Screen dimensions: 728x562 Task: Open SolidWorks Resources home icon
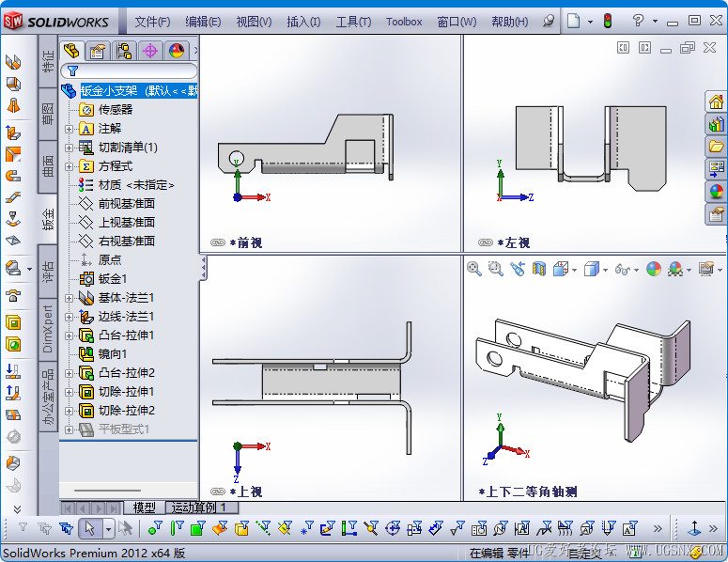[x=716, y=101]
